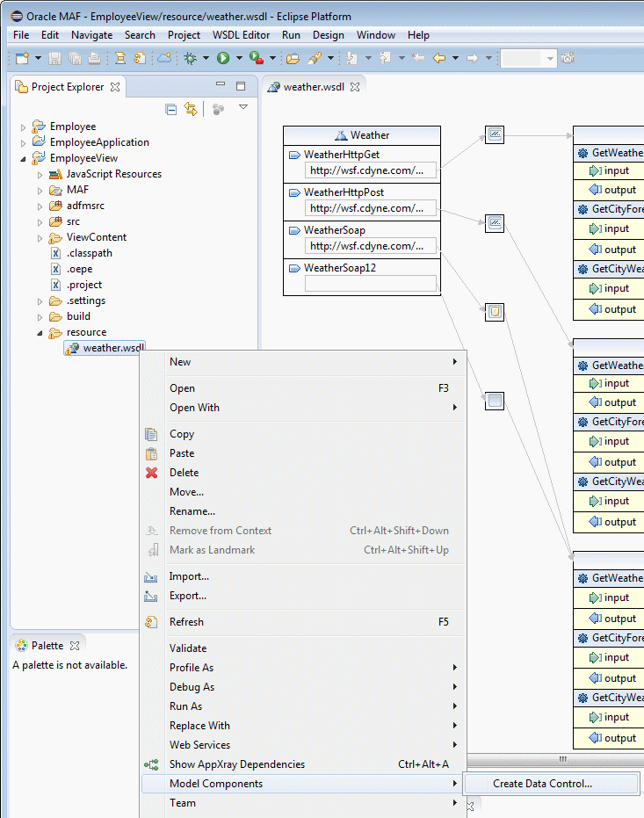The width and height of the screenshot is (644, 818).
Task: Choose Import... in the context menu
Action: pos(303,576)
